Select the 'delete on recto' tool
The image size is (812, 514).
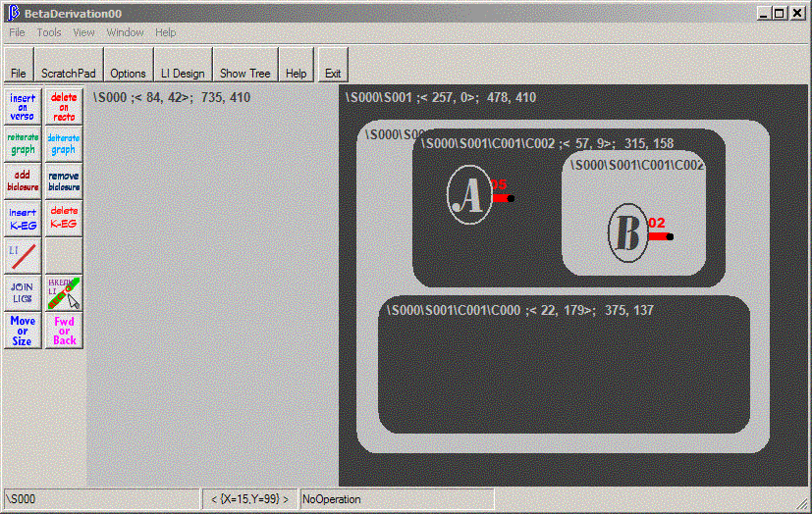coord(64,107)
